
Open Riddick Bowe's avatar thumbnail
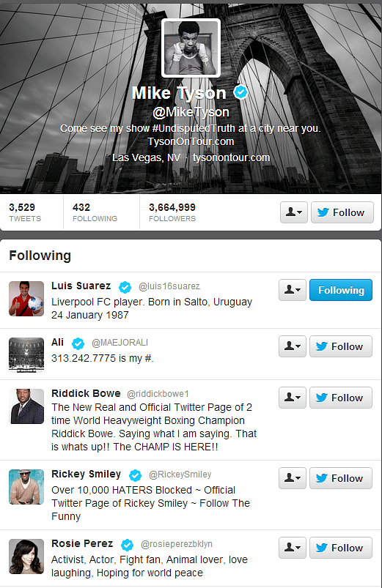coord(26,406)
